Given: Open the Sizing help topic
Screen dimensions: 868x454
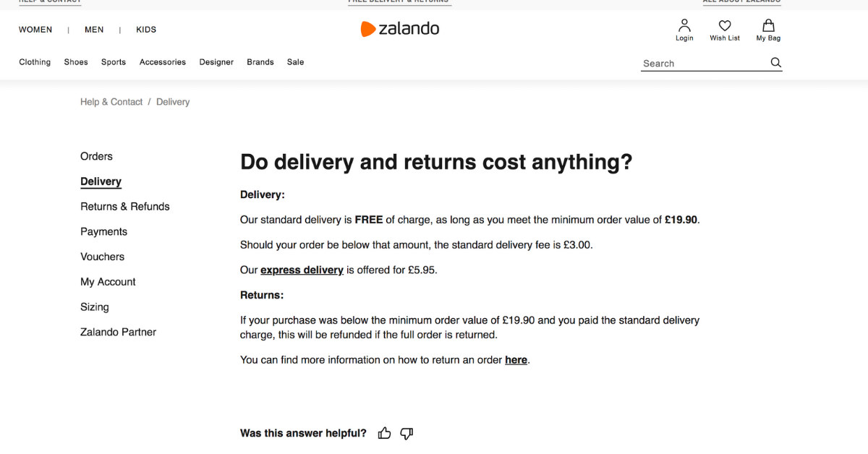Looking at the screenshot, I should pyautogui.click(x=95, y=307).
